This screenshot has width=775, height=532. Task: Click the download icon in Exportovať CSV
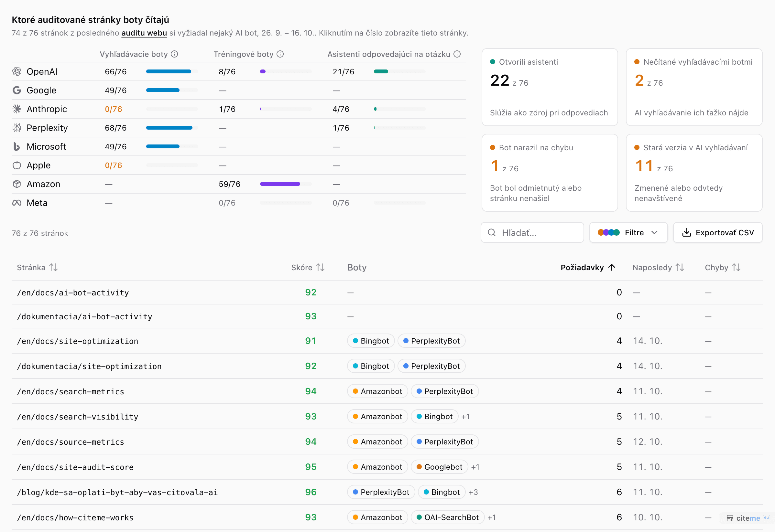coord(686,232)
